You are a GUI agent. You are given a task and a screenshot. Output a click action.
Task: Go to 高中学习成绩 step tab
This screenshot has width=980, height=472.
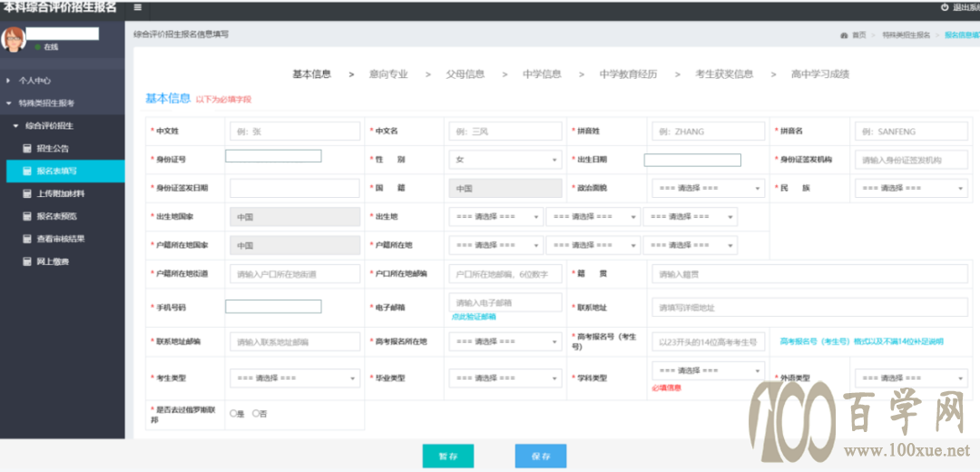point(820,74)
